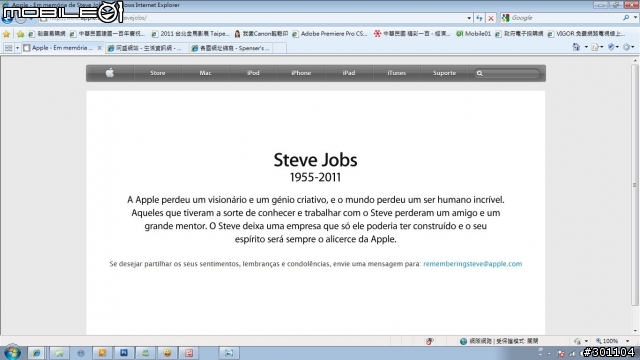Click the magnifier icon in Apple search box
This screenshot has width=640, height=360.
[480, 73]
